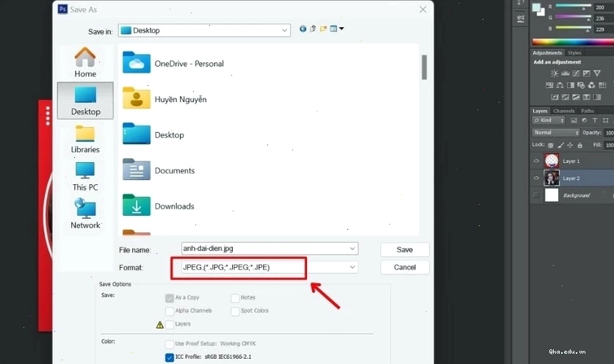Screen dimensions: 614x364
Task: Select the Layers tab
Action: (540, 111)
